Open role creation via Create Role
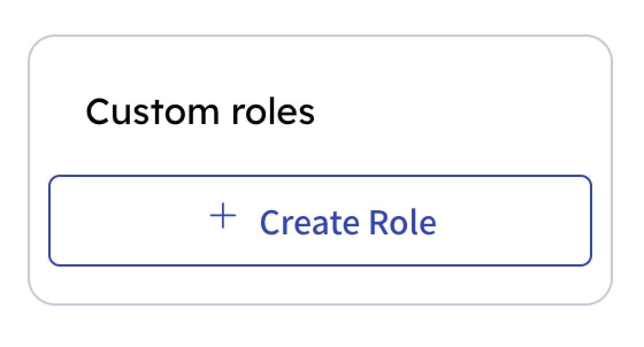Screen dimensions: 644x347 [x=320, y=221]
